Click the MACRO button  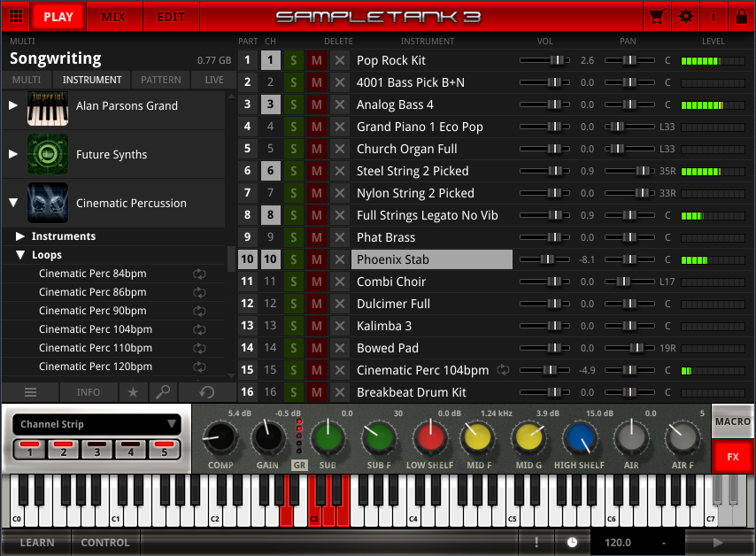coord(732,422)
